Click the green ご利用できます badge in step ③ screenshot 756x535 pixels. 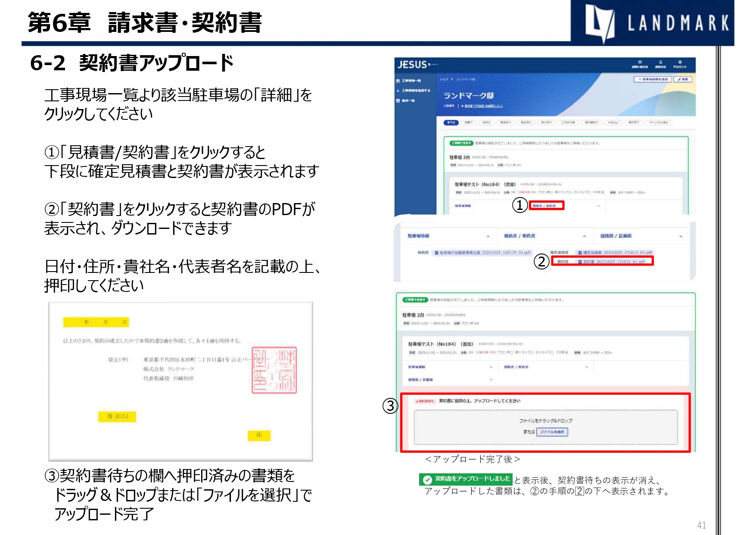coord(416,300)
